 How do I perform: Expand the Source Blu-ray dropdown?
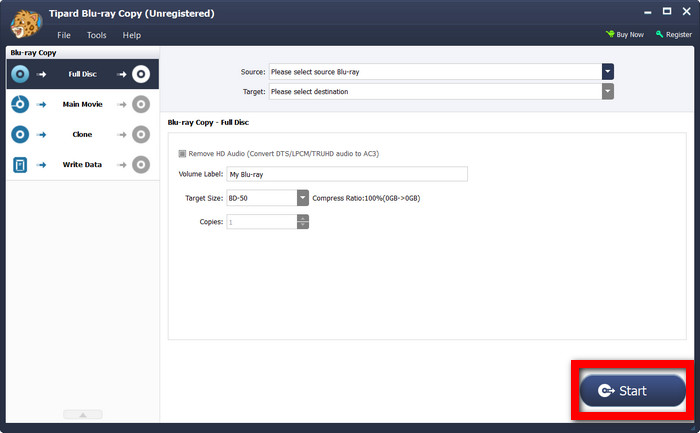(607, 72)
